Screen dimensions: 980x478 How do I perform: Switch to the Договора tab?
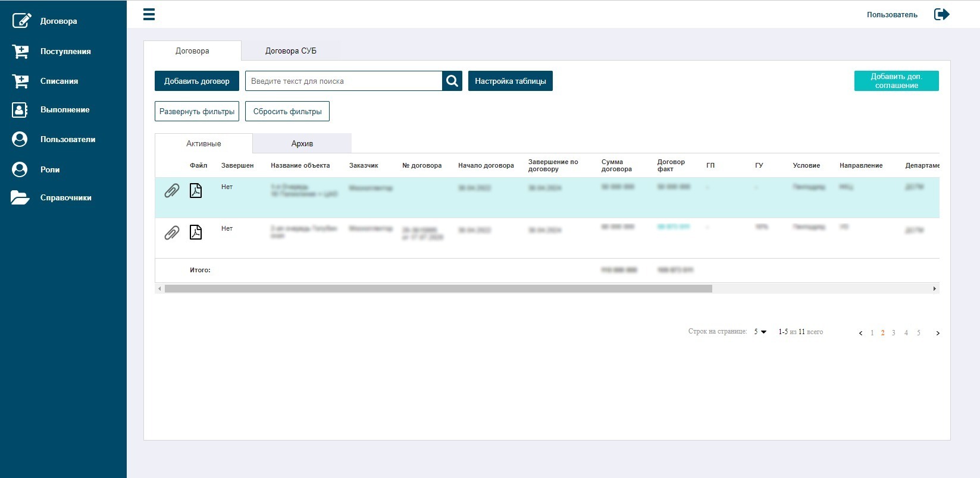(x=192, y=51)
